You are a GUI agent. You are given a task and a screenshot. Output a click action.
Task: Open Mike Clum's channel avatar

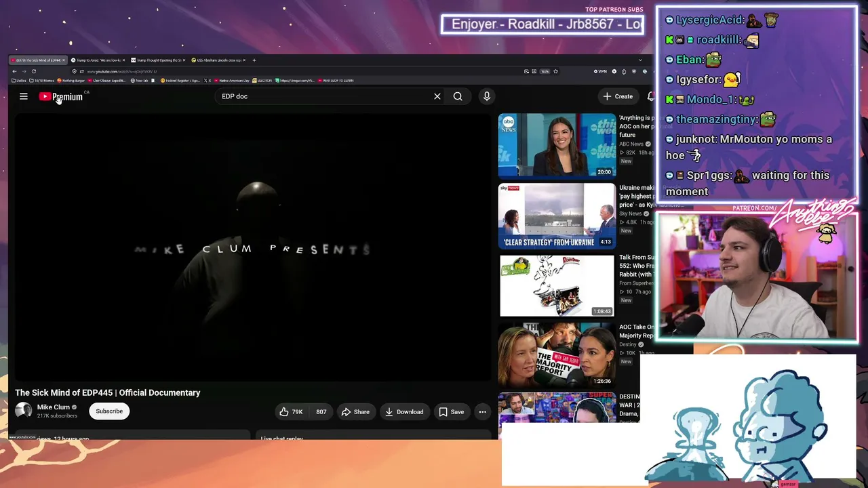(24, 411)
